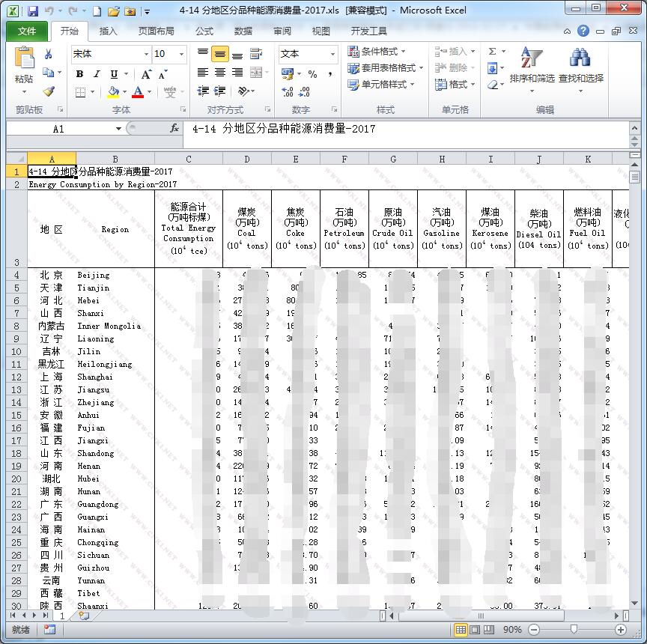This screenshot has height=644, width=647.
Task: Select the column D header
Action: click(x=246, y=159)
